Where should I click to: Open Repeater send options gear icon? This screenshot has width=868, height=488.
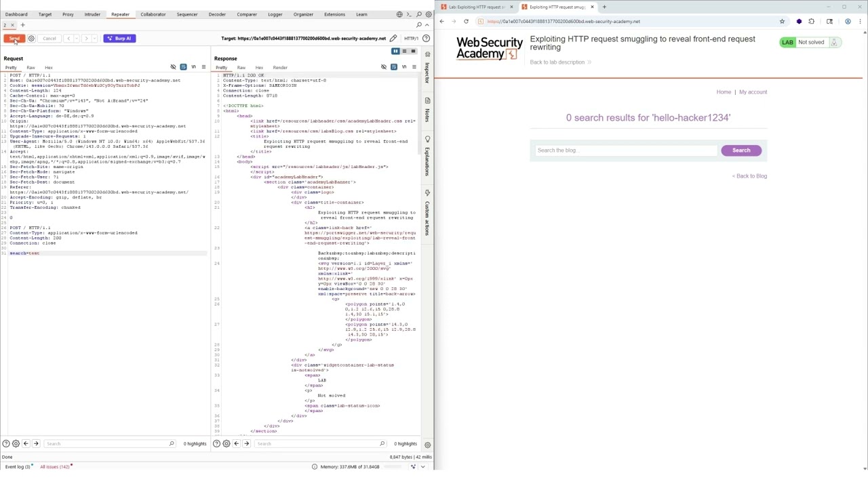click(x=31, y=39)
